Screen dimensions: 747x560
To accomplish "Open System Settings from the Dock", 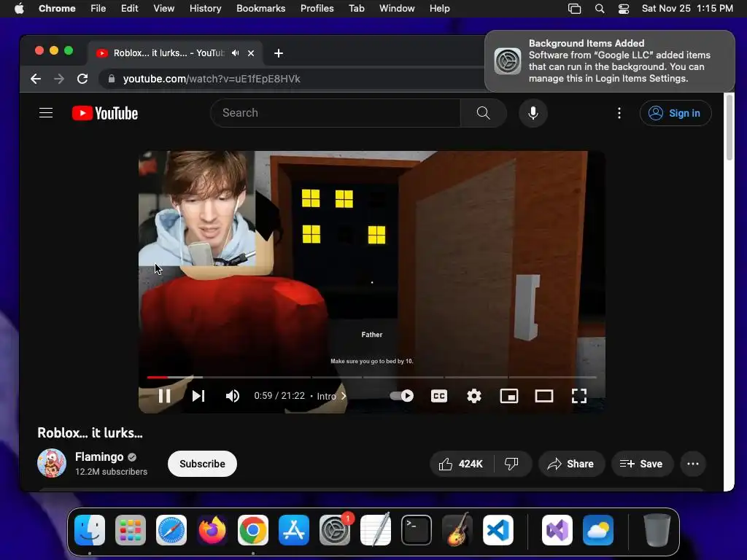I will tap(334, 530).
